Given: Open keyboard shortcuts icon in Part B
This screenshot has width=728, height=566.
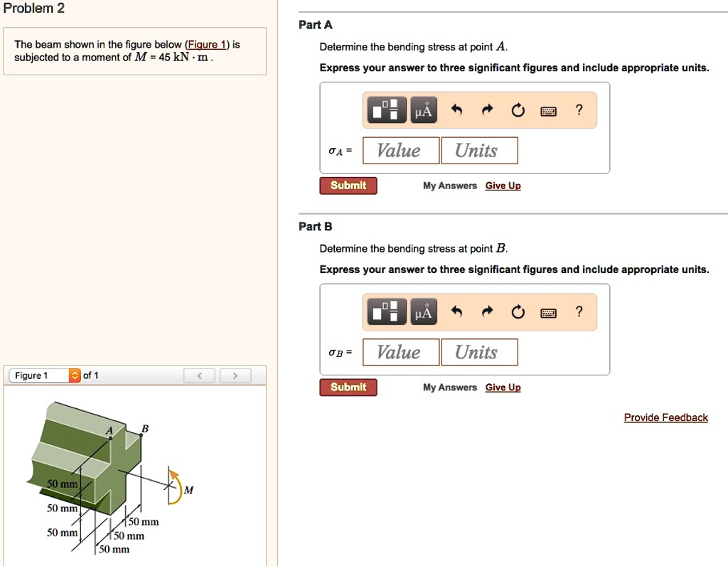Looking at the screenshot, I should coord(548,313).
